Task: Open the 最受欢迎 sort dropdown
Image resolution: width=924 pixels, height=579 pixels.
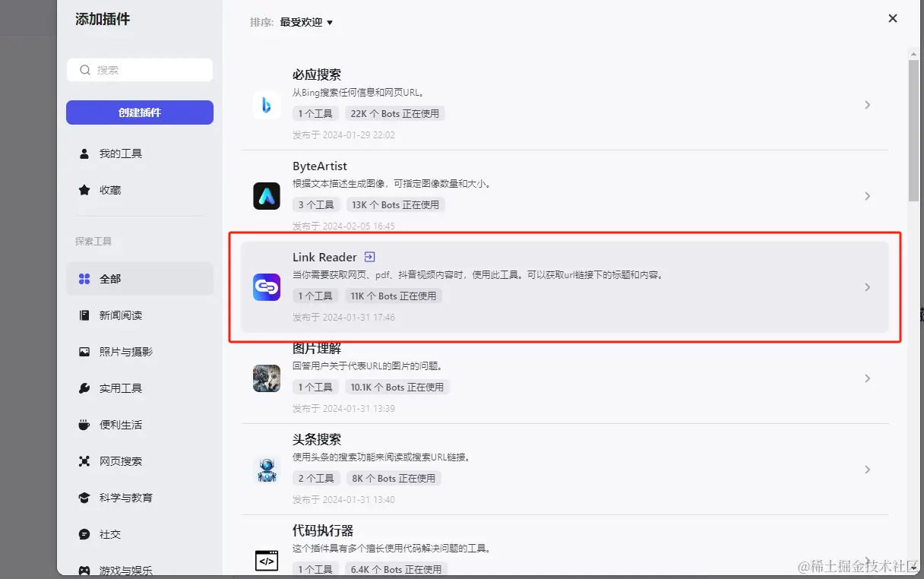Action: coord(306,22)
